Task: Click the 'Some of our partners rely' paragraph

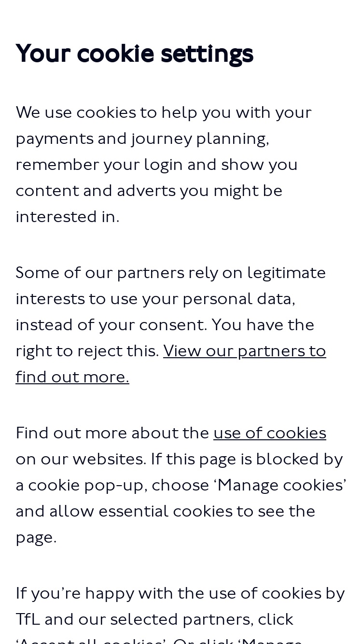Action: coord(171,324)
